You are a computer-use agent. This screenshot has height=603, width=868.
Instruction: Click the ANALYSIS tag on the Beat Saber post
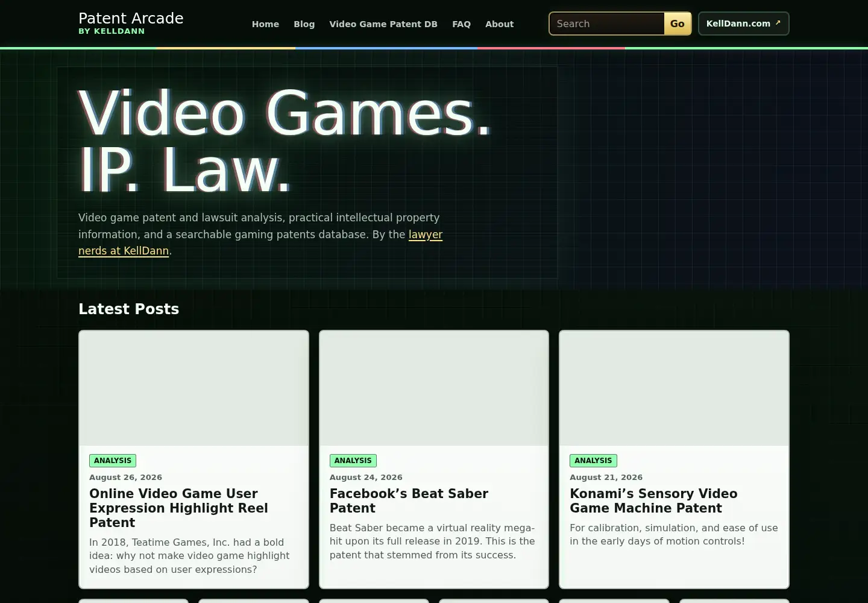click(353, 461)
